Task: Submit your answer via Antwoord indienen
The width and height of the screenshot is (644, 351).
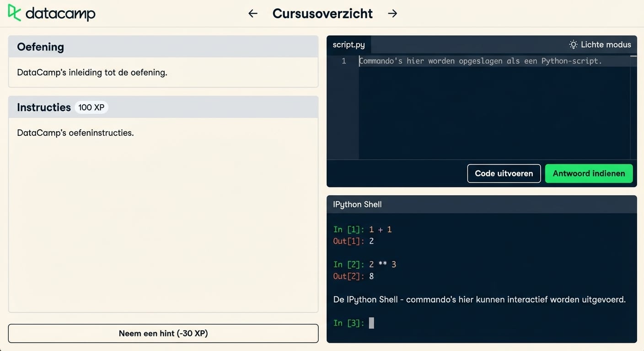Action: click(x=589, y=173)
